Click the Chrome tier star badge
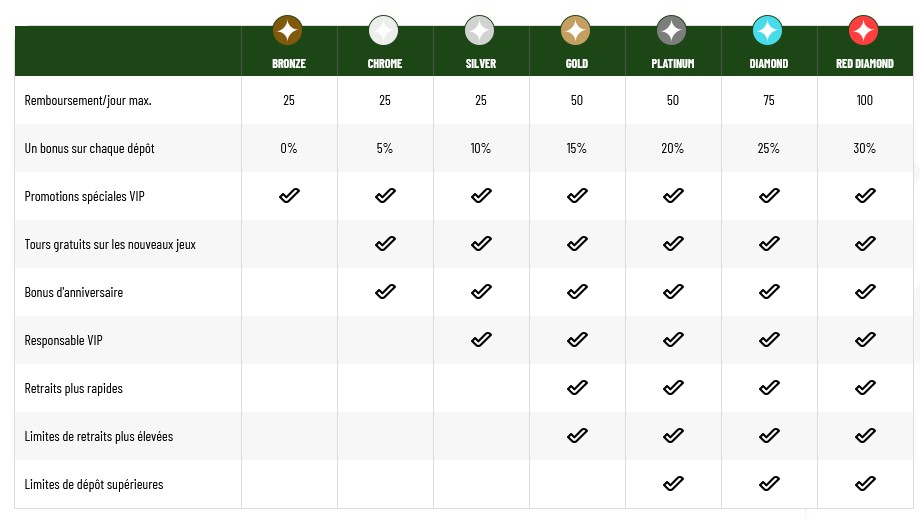The height and width of the screenshot is (526, 920). click(x=385, y=31)
